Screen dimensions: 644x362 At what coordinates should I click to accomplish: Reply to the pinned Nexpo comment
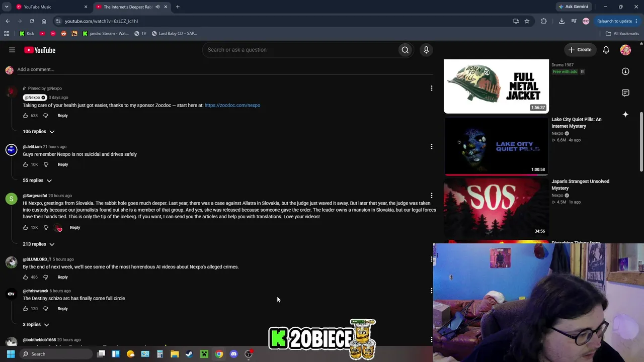click(62, 116)
